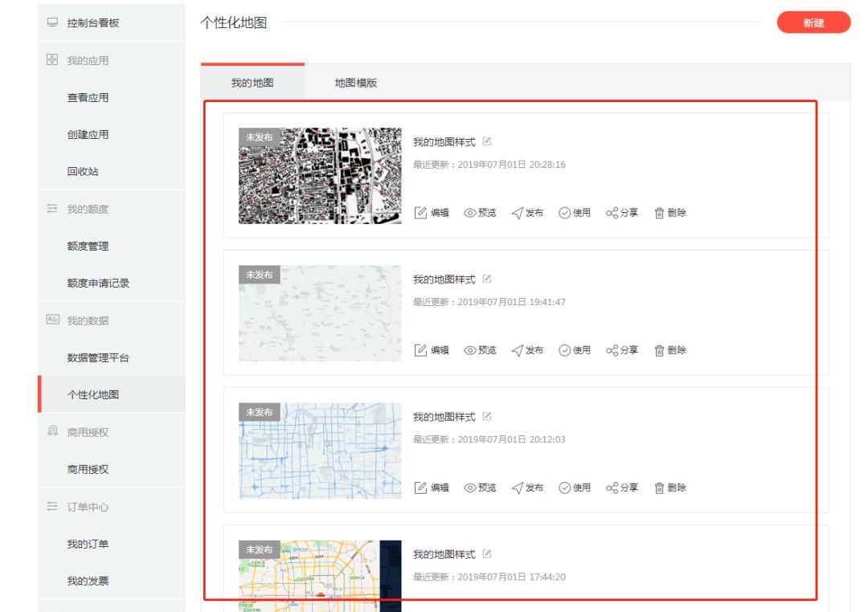Click the 我的地图样式 title updated 20:28:16
Image resolution: width=868 pixels, height=612 pixels.
[x=444, y=142]
